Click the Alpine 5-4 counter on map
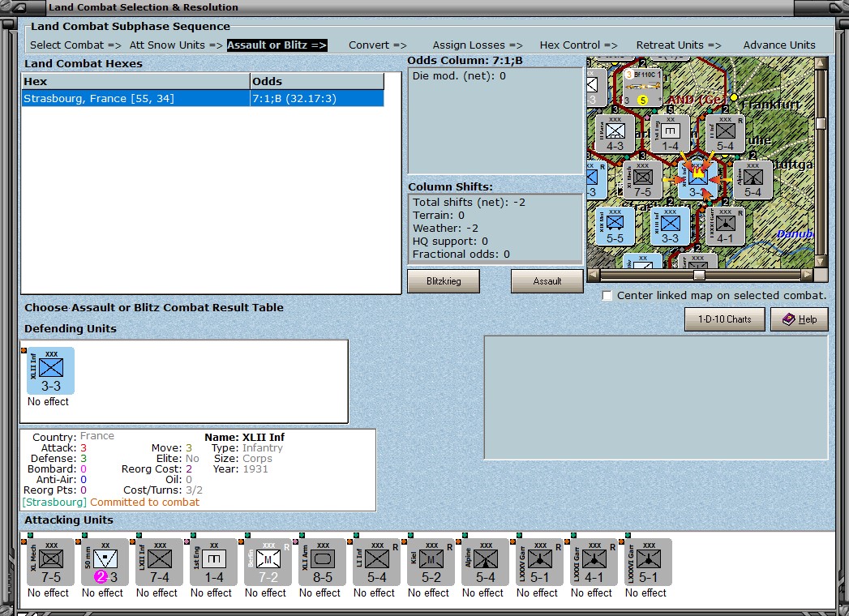Screen dimensions: 849x616 coord(753,180)
